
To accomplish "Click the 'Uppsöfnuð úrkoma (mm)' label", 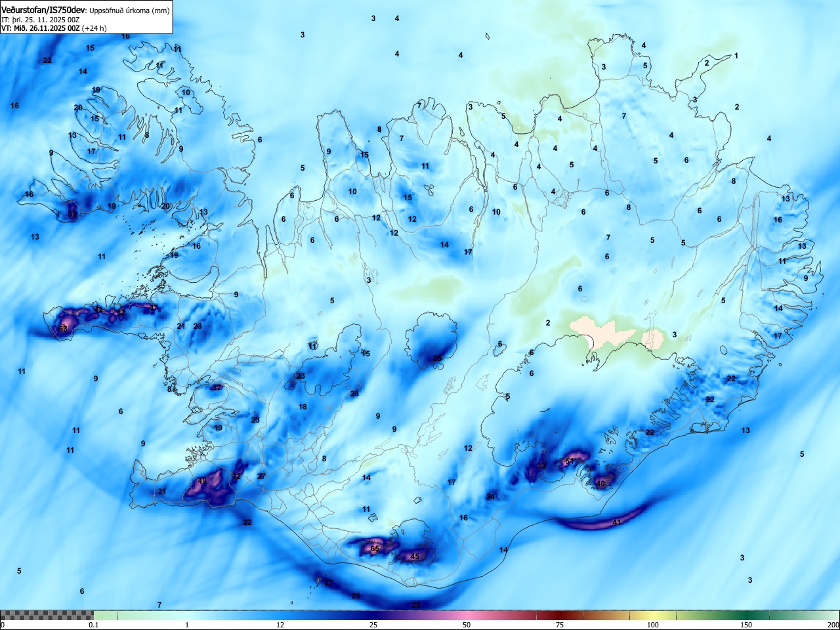I will (129, 10).
